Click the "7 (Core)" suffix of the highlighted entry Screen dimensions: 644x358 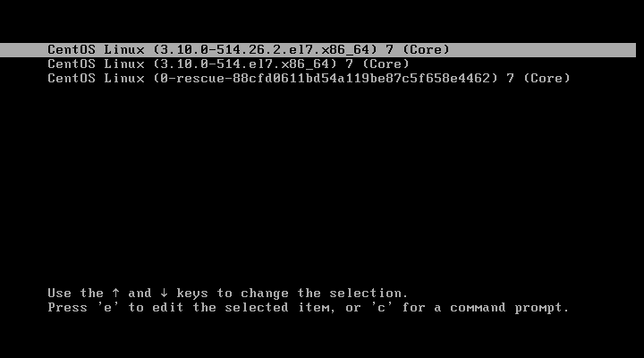pos(418,50)
